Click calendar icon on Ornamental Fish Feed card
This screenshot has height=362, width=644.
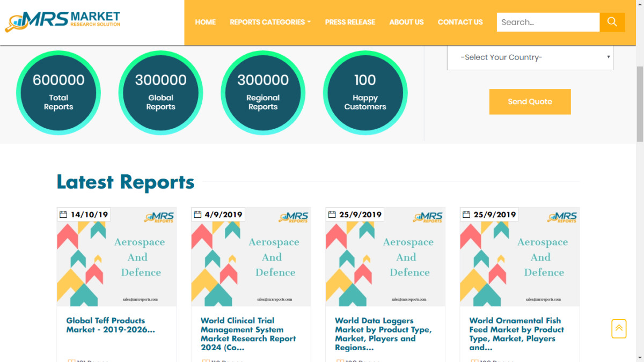[466, 215]
